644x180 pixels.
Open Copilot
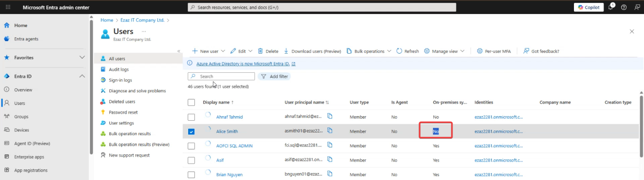coord(588,7)
